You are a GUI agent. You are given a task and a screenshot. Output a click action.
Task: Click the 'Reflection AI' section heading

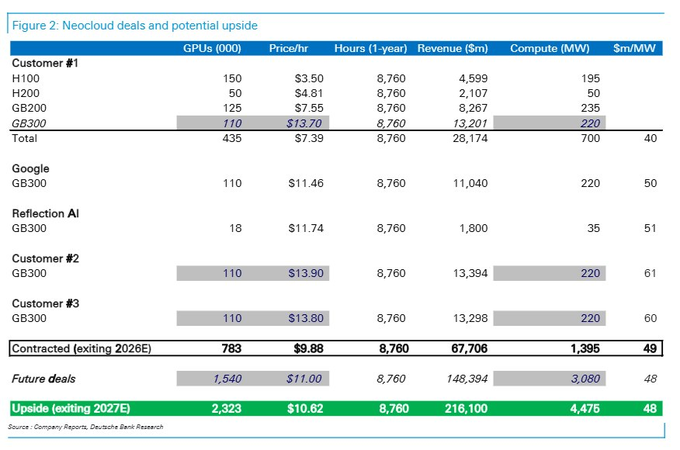[x=46, y=214]
